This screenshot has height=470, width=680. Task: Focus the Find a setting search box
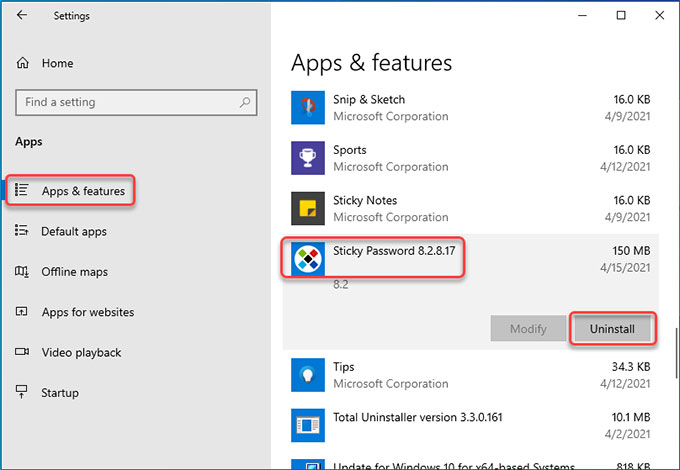136,102
